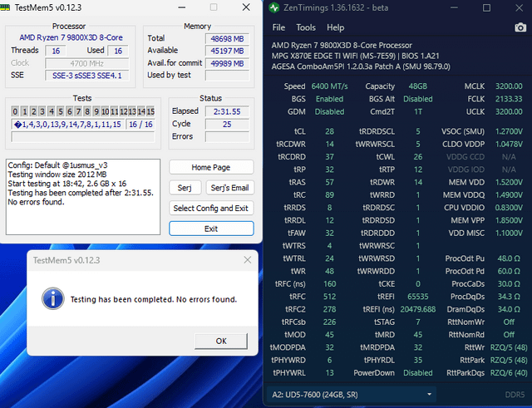Click OK in the TestMem5 dialog
The image size is (532, 408).
click(x=221, y=341)
